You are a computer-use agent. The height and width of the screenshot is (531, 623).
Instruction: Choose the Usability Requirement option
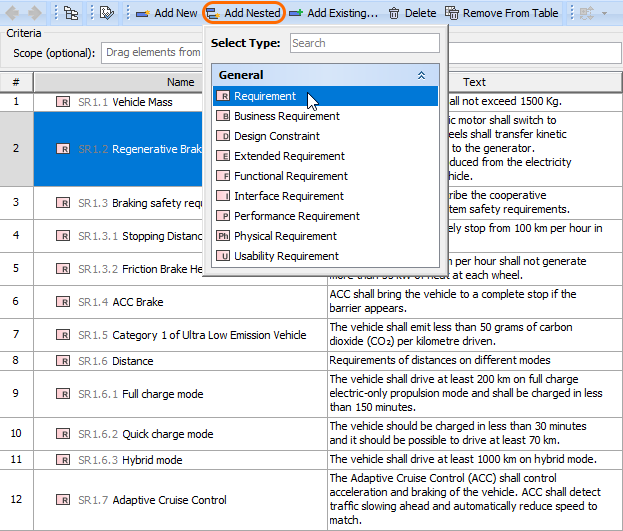(286, 256)
